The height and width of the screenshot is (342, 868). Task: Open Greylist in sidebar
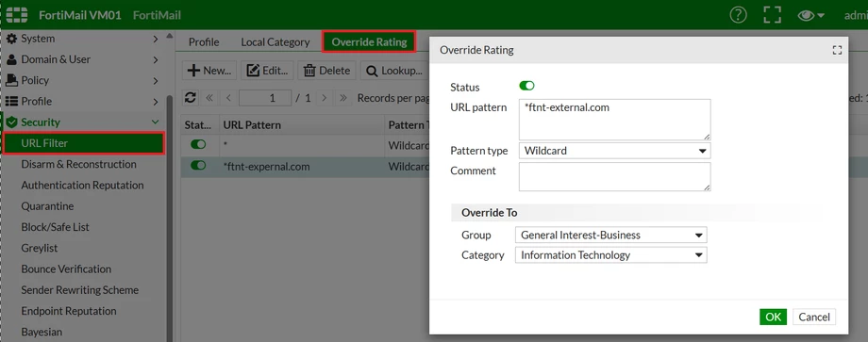pyautogui.click(x=40, y=248)
